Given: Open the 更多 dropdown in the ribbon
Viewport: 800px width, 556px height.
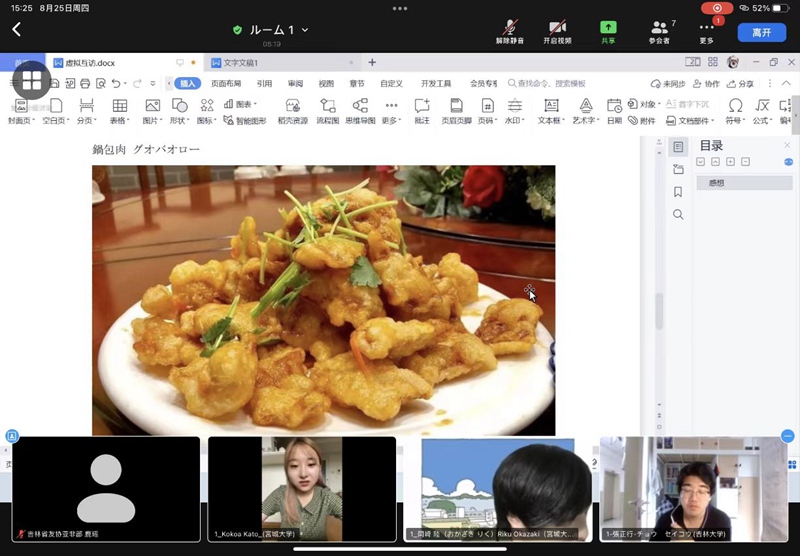Looking at the screenshot, I should (390, 112).
